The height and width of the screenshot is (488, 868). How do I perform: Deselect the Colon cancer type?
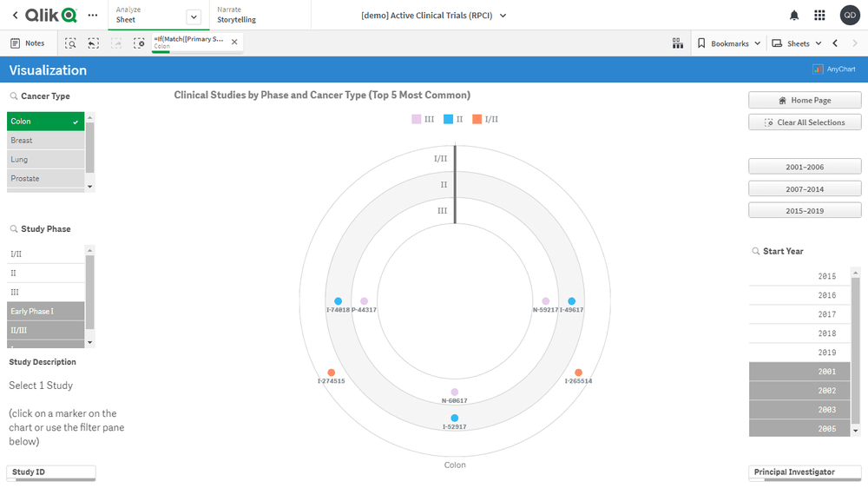pos(45,122)
